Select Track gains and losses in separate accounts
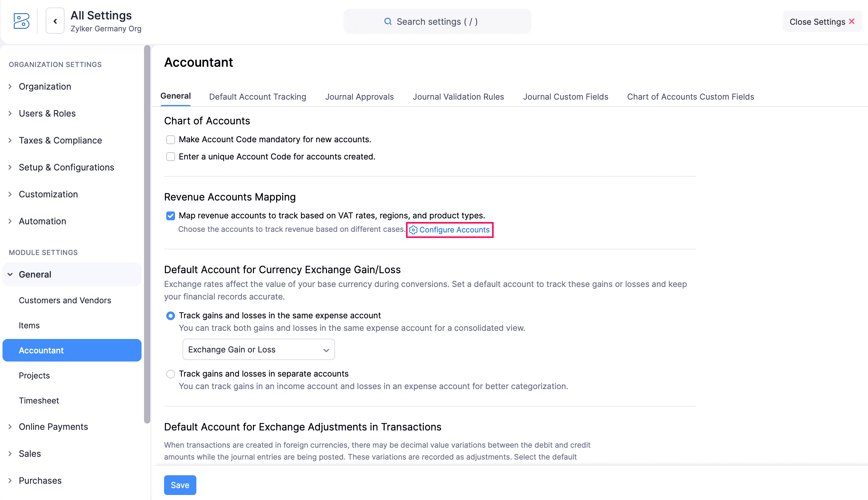Viewport: 868px width, 500px height. (x=170, y=374)
